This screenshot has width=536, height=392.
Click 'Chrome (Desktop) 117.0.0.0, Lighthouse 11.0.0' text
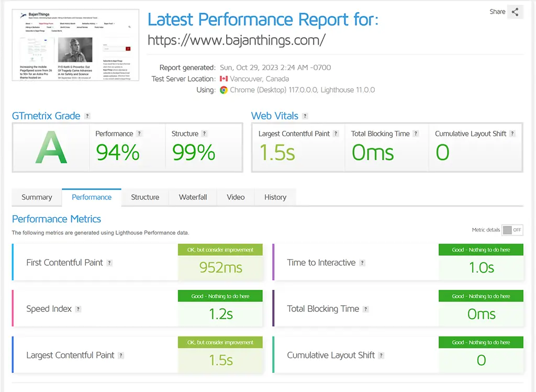[x=302, y=90]
